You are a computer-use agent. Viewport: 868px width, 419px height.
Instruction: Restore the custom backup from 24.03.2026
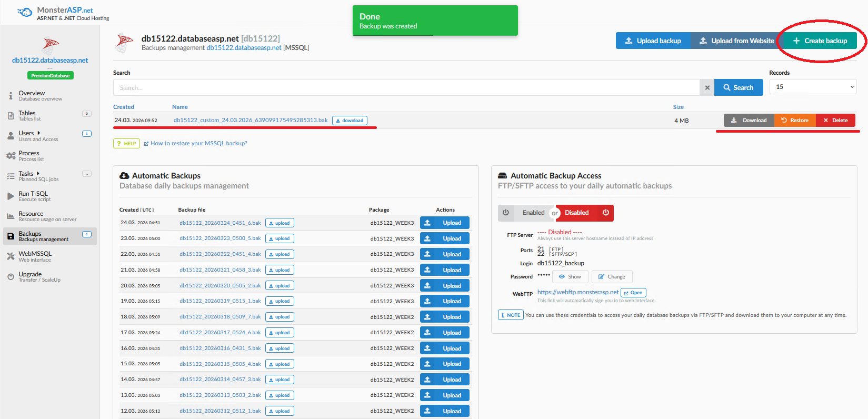coord(795,121)
